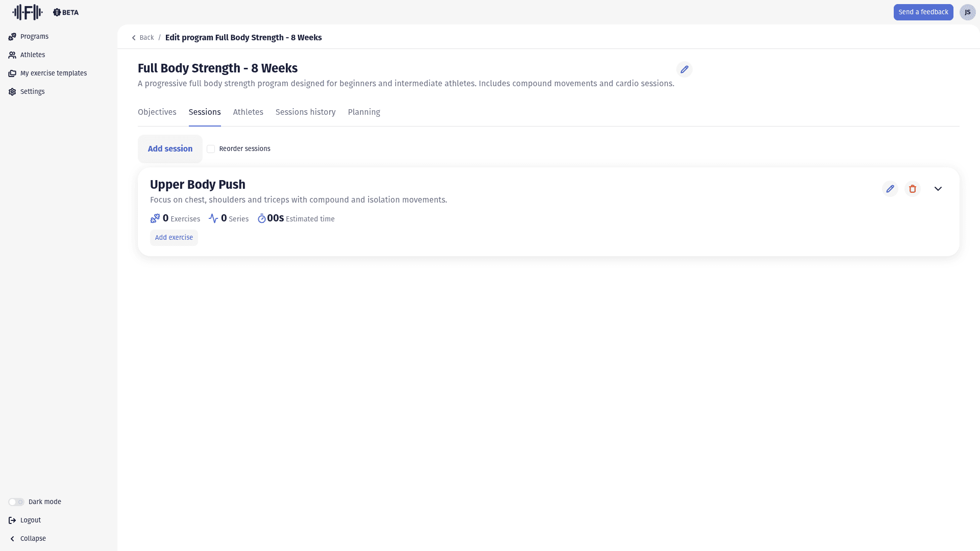Click the Athletes people icon in sidebar
This screenshot has width=980, height=551.
point(12,55)
